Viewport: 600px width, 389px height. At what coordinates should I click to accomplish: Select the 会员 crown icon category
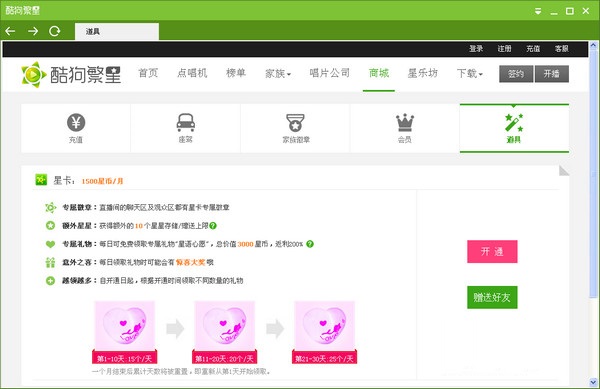click(x=405, y=128)
